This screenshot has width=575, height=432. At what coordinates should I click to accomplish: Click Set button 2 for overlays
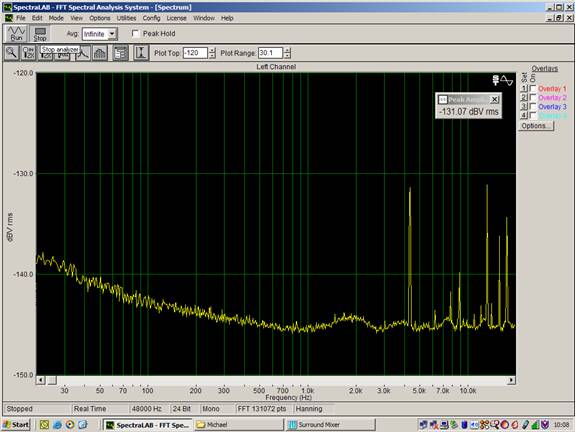coord(524,98)
